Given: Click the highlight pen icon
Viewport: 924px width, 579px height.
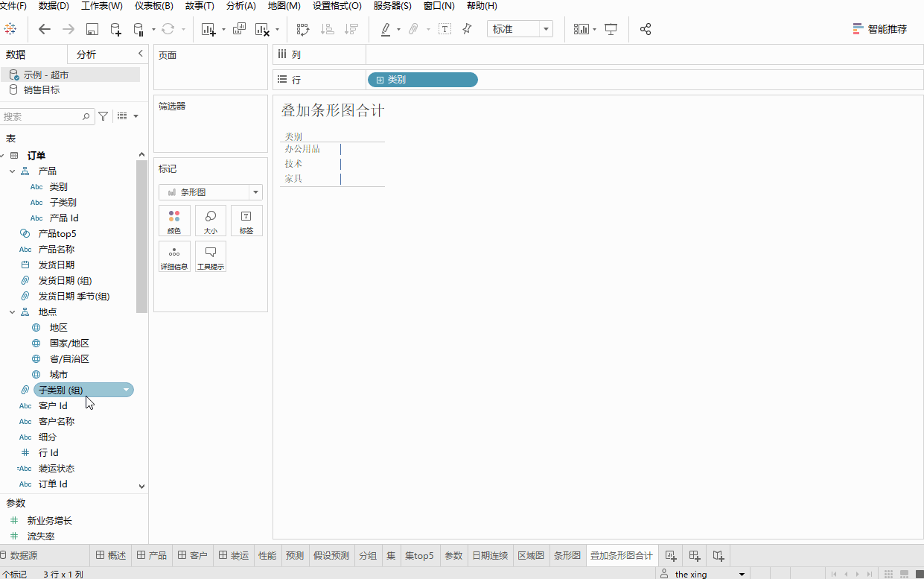Looking at the screenshot, I should [386, 29].
